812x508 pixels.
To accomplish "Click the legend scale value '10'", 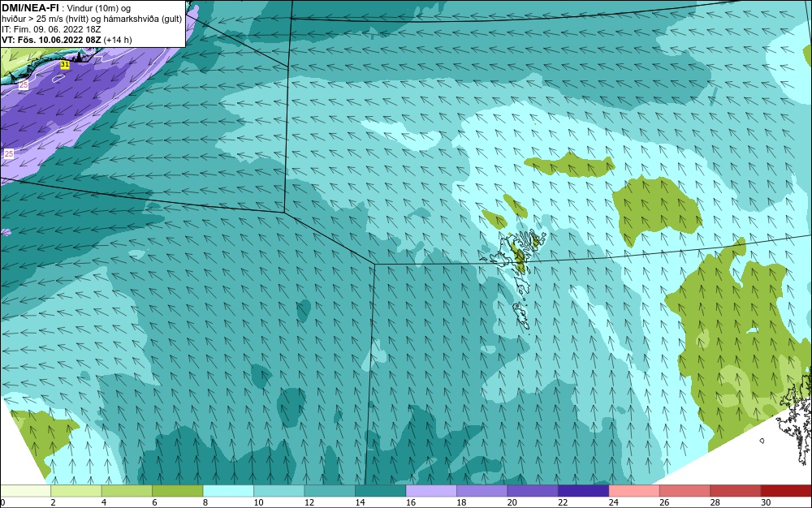I will click(258, 502).
